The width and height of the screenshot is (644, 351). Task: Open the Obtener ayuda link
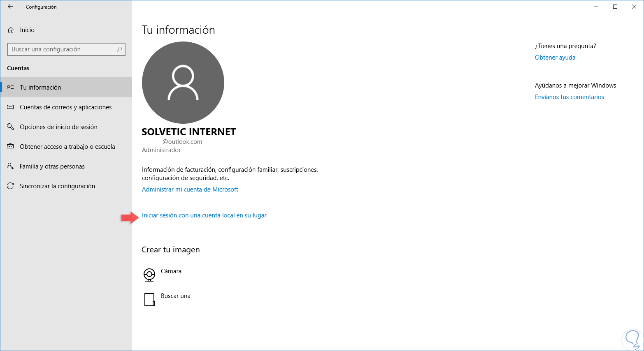(555, 58)
